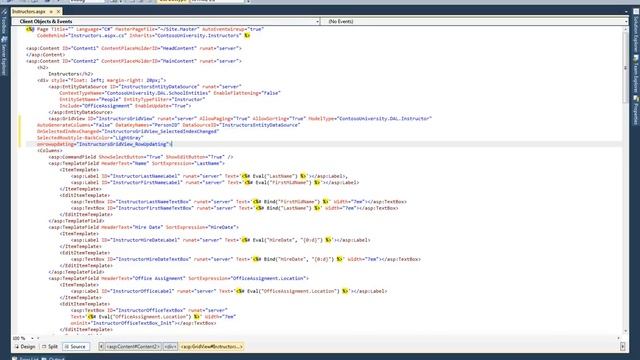Switch to Split view
Image resolution: width=640 pixels, height=360 pixels.
click(x=50, y=347)
